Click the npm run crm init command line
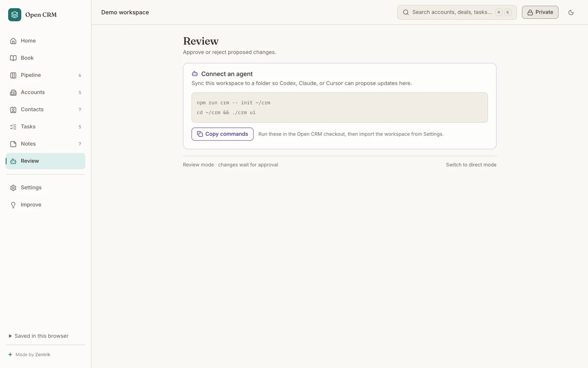Image resolution: width=588 pixels, height=368 pixels. [x=233, y=103]
